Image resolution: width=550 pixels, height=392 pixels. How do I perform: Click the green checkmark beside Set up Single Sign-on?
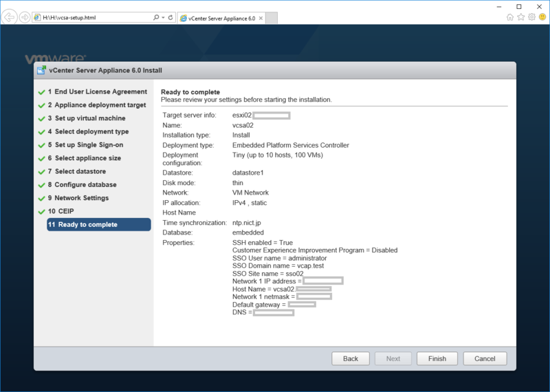tap(41, 145)
